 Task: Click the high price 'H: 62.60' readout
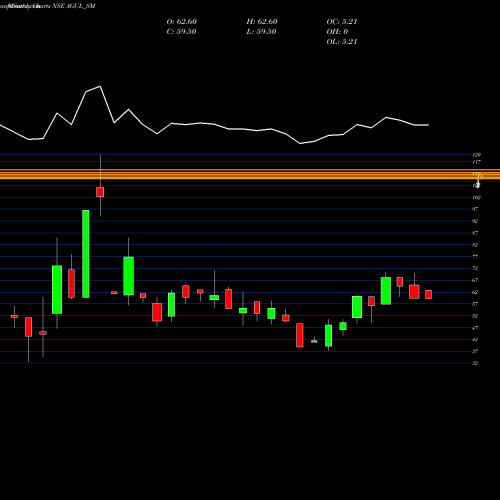click(262, 22)
